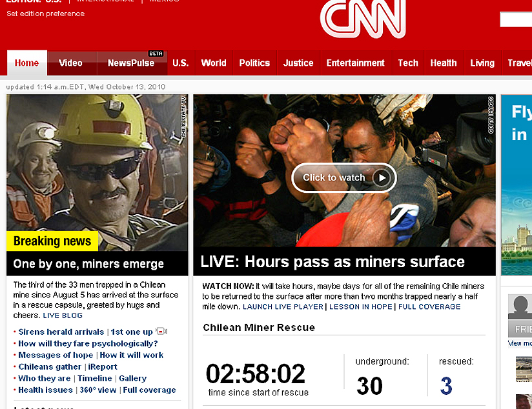
Task: Open Who they are link
Action: click(x=45, y=378)
